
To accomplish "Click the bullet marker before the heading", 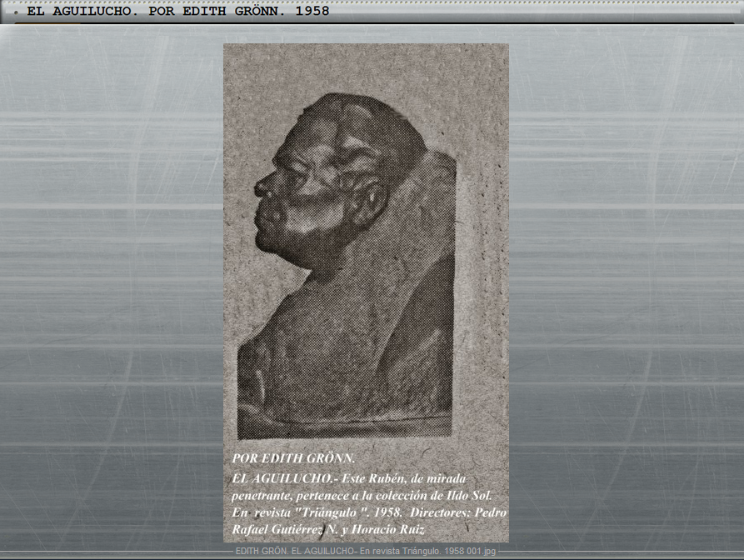I will click(x=16, y=12).
